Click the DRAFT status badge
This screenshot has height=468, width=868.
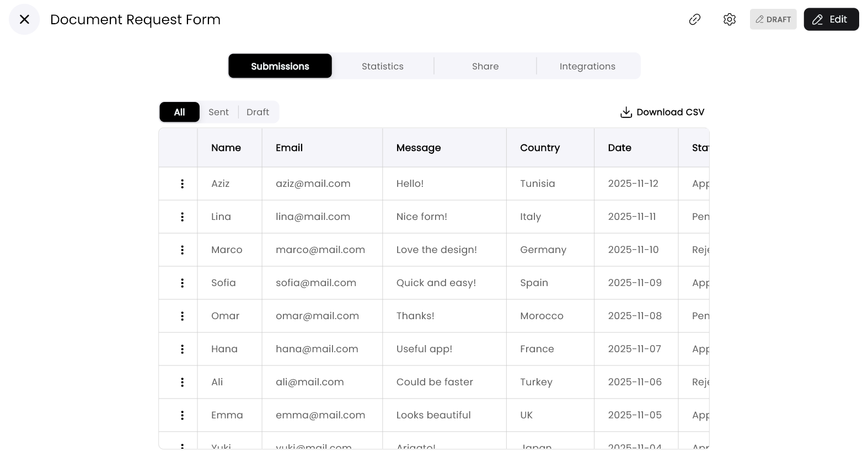click(773, 19)
